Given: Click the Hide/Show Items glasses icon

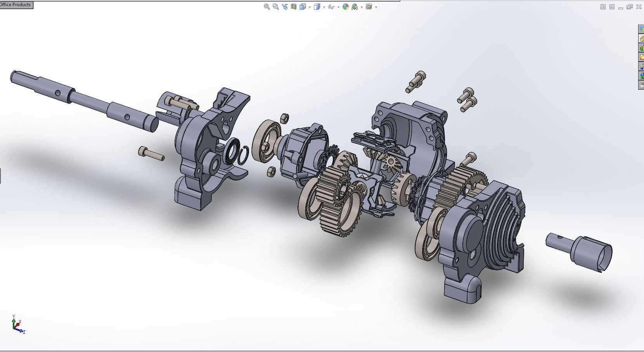Looking at the screenshot, I should tap(331, 7).
